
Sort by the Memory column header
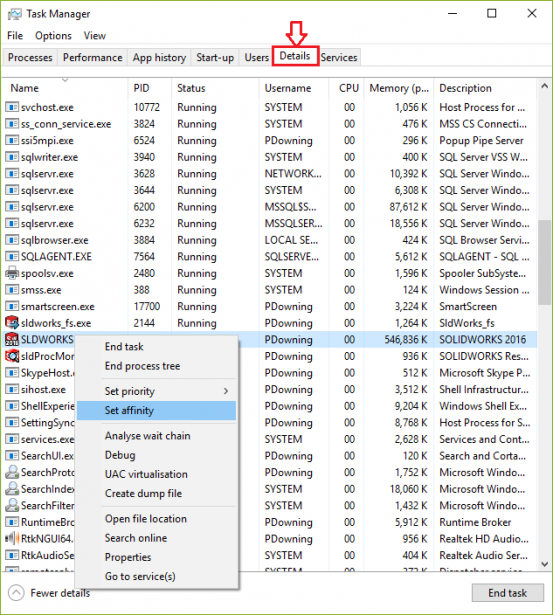point(399,88)
